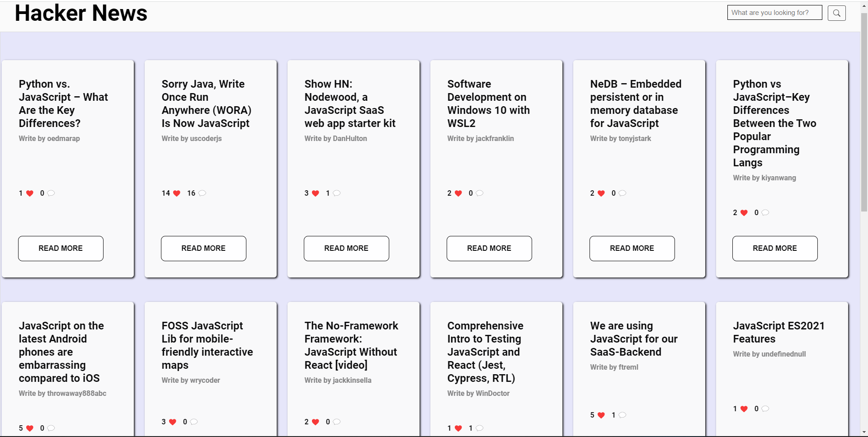868x437 pixels.
Task: Focus the 'What are you looking for?' search field
Action: coord(774,13)
